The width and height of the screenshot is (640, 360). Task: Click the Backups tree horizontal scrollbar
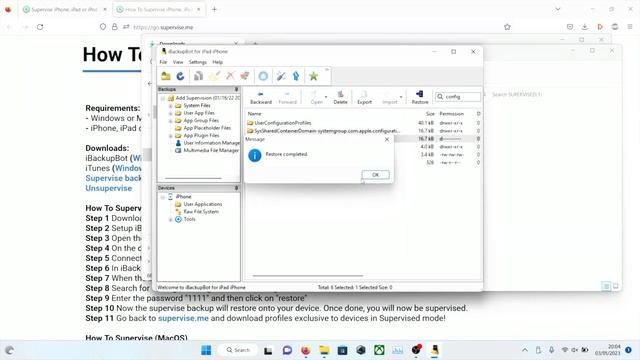193,178
